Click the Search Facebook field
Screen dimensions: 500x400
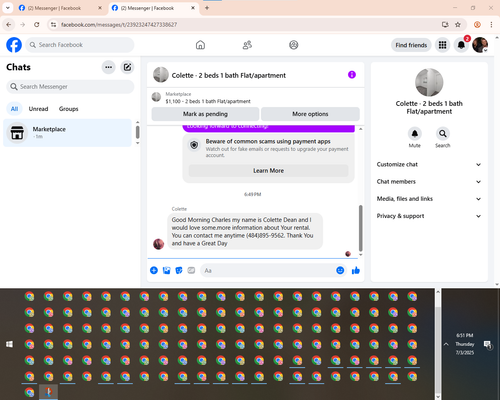point(80,45)
